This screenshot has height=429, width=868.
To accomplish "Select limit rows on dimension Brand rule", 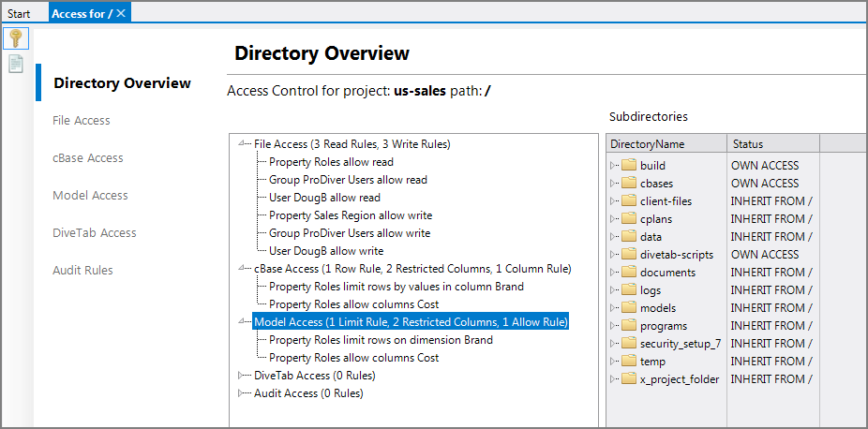I will tap(381, 339).
